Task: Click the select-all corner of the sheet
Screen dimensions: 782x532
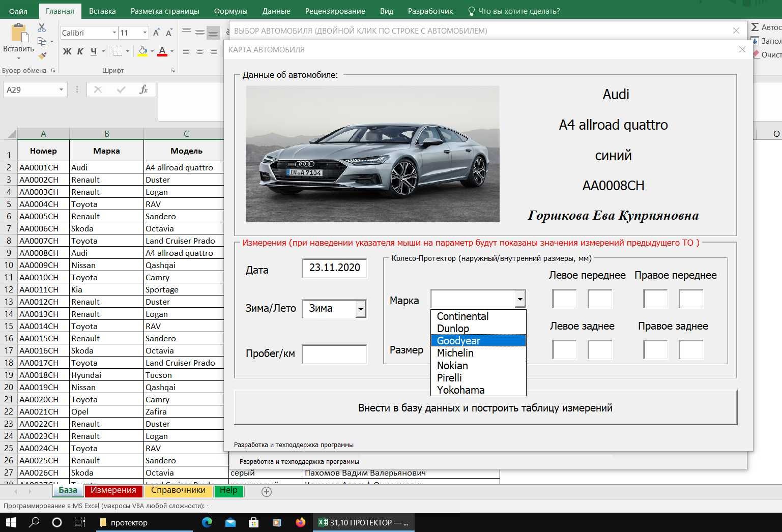Action: 10,134
